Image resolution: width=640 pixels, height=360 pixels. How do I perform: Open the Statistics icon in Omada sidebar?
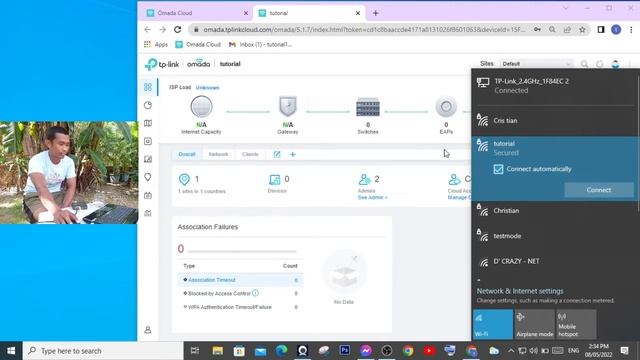148,105
